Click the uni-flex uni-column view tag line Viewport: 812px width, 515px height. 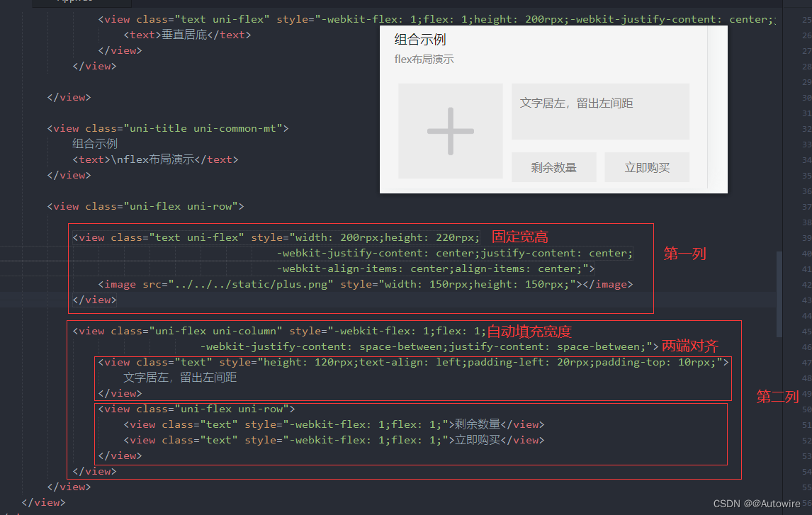point(279,331)
